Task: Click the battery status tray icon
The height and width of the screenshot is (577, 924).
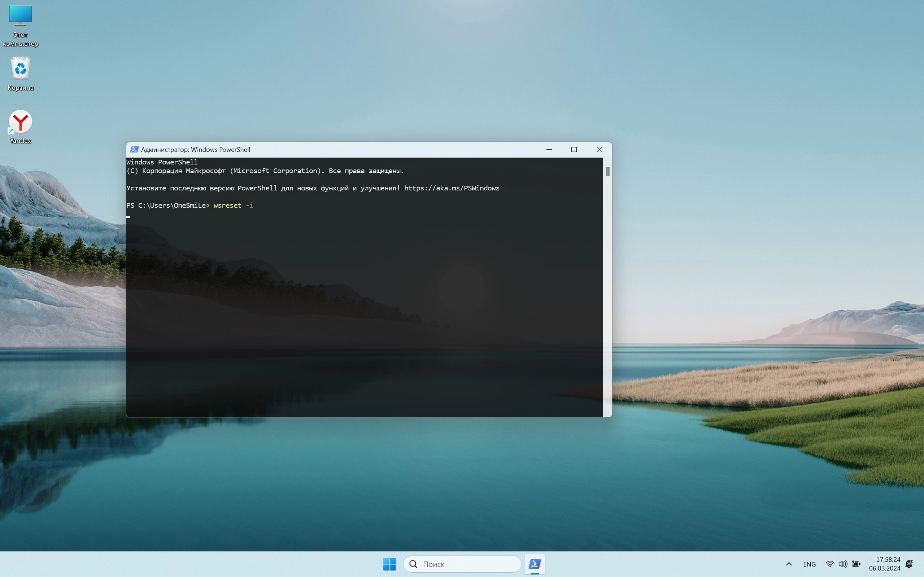Action: click(x=856, y=564)
